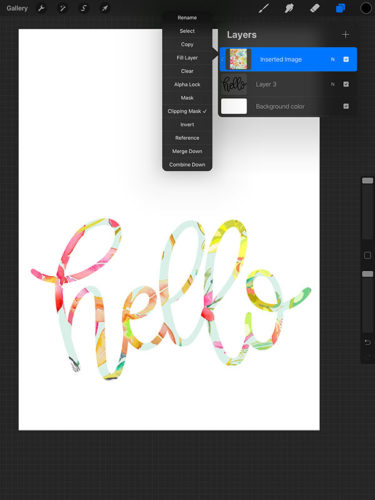Click the brush size slider handle
The image size is (375, 500).
367,181
